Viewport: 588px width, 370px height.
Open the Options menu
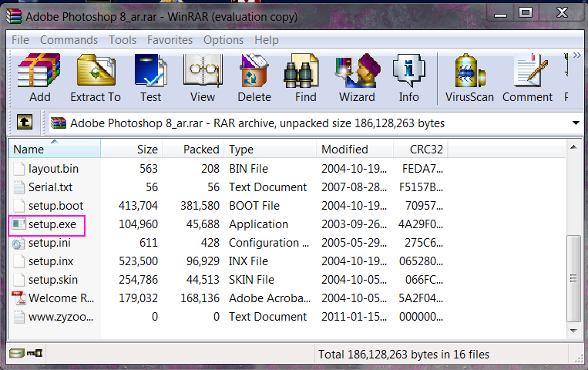pos(223,40)
